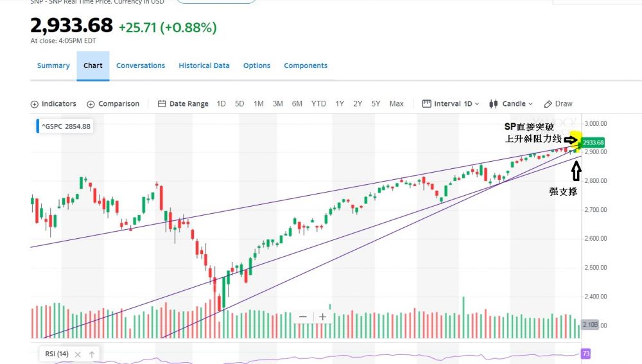Click the 5Y range button
Image resolution: width=642 pixels, height=364 pixels.
tap(376, 104)
